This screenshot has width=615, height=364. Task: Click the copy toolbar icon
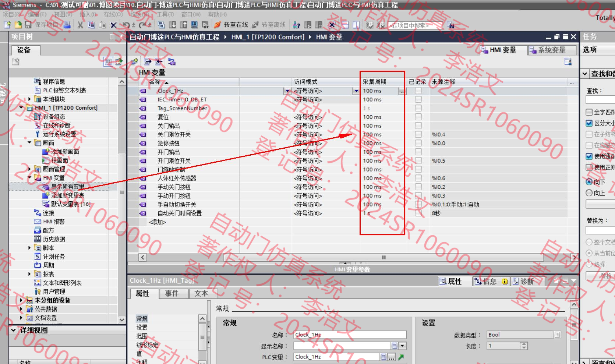tap(91, 25)
